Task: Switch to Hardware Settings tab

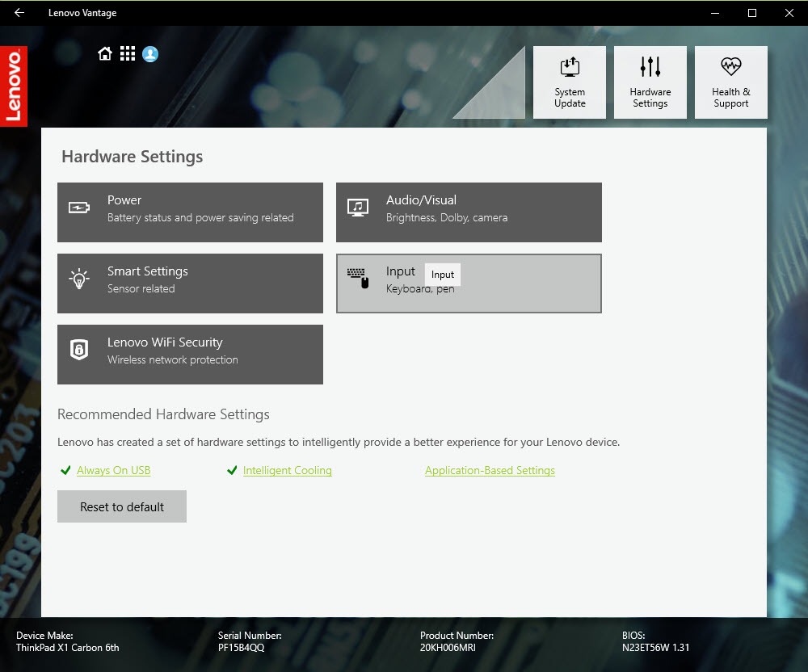Action: point(650,82)
